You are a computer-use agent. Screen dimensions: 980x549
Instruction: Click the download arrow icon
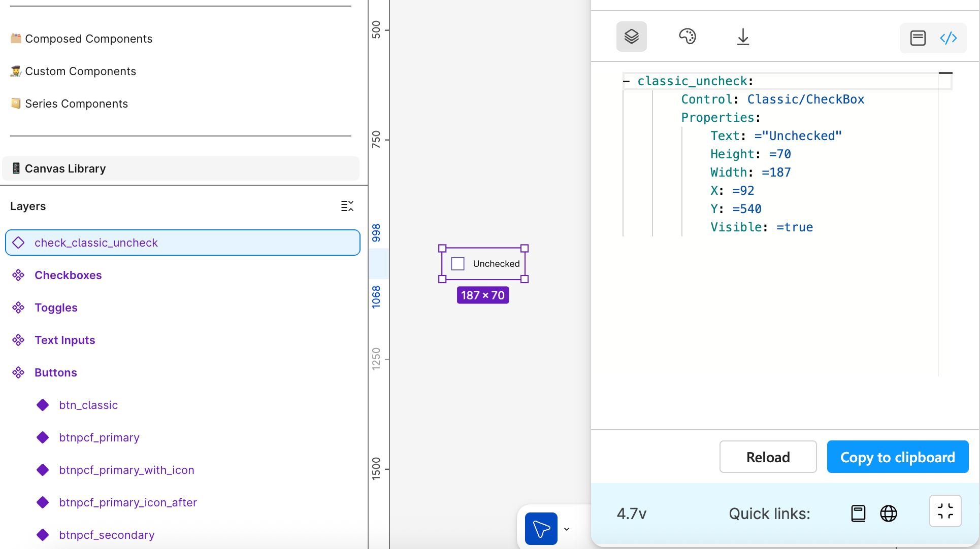743,37
